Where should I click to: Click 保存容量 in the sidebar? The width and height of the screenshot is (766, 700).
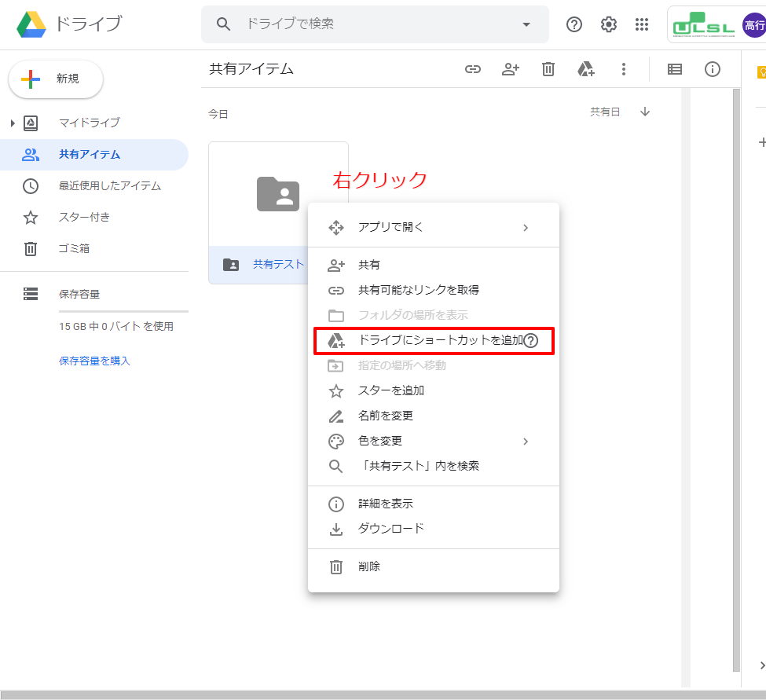pyautogui.click(x=79, y=294)
